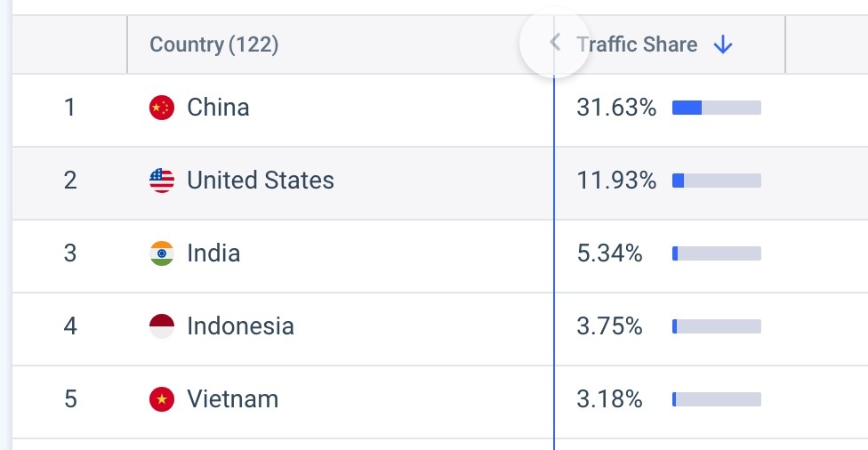
Task: Click China's traffic share bar
Action: tap(716, 108)
